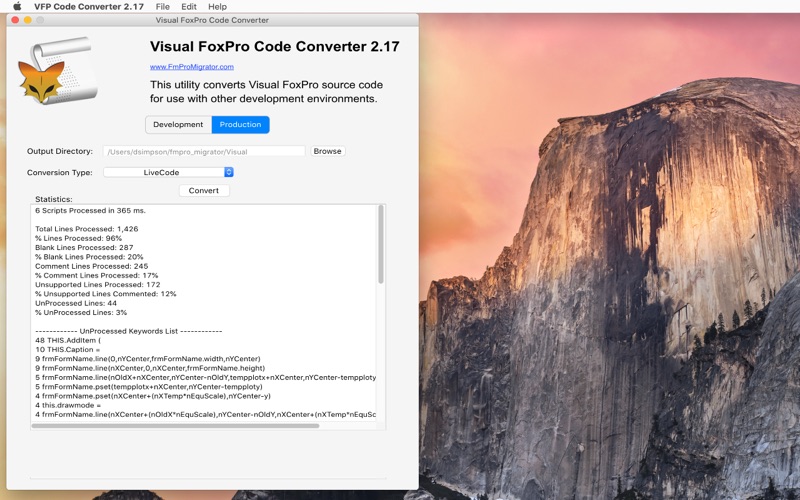This screenshot has height=500, width=800.
Task: Click the fox scroll application logo
Action: click(x=58, y=70)
